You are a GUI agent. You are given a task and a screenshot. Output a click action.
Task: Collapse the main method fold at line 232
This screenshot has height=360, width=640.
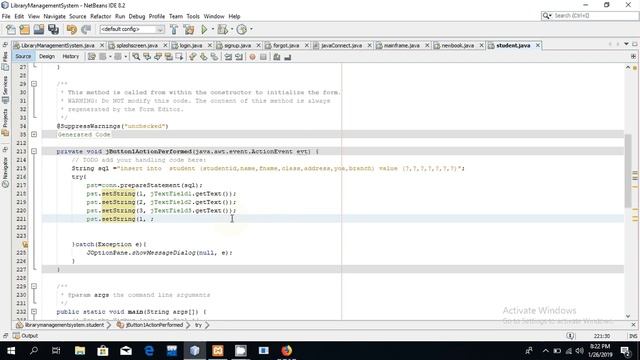point(34,312)
